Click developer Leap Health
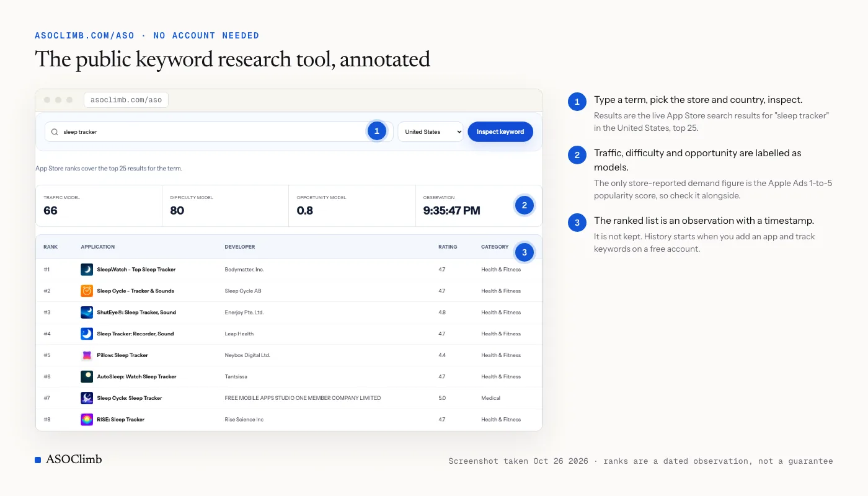Image resolution: width=868 pixels, height=496 pixels. coord(239,334)
